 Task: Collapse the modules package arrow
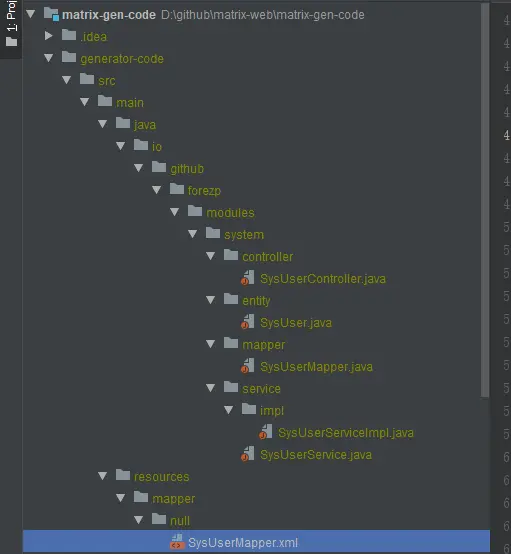pos(175,212)
